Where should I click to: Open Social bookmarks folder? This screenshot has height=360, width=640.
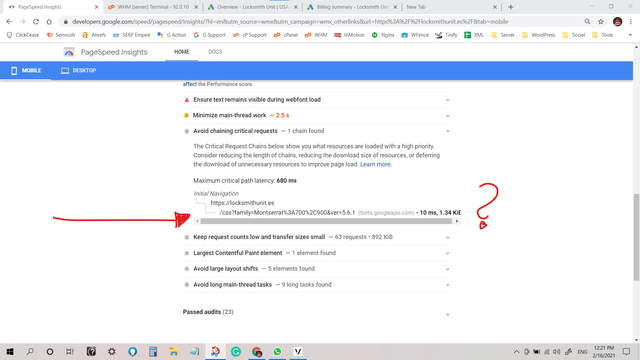point(574,35)
